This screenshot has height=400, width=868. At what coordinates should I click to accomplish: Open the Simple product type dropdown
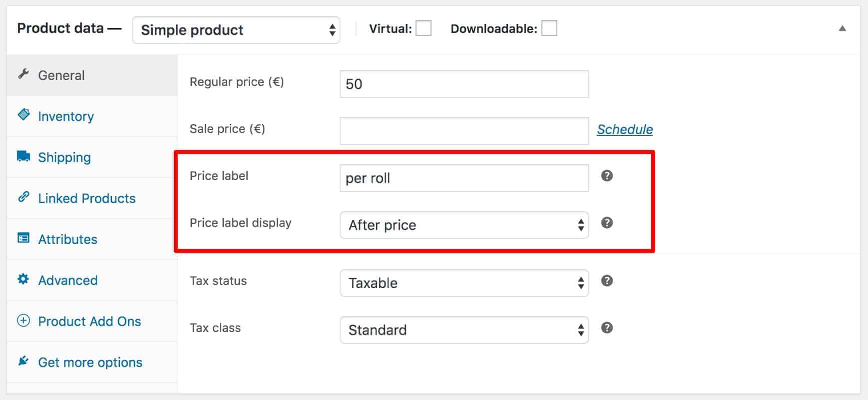point(236,30)
